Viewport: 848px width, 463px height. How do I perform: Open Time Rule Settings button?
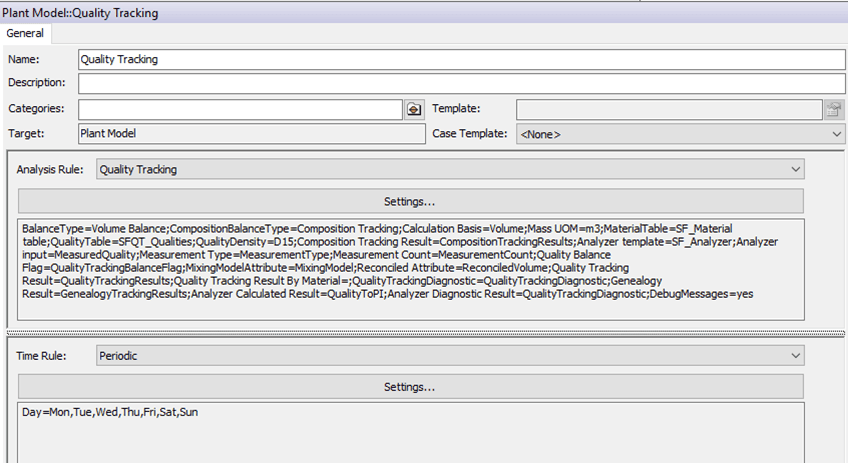[410, 387]
